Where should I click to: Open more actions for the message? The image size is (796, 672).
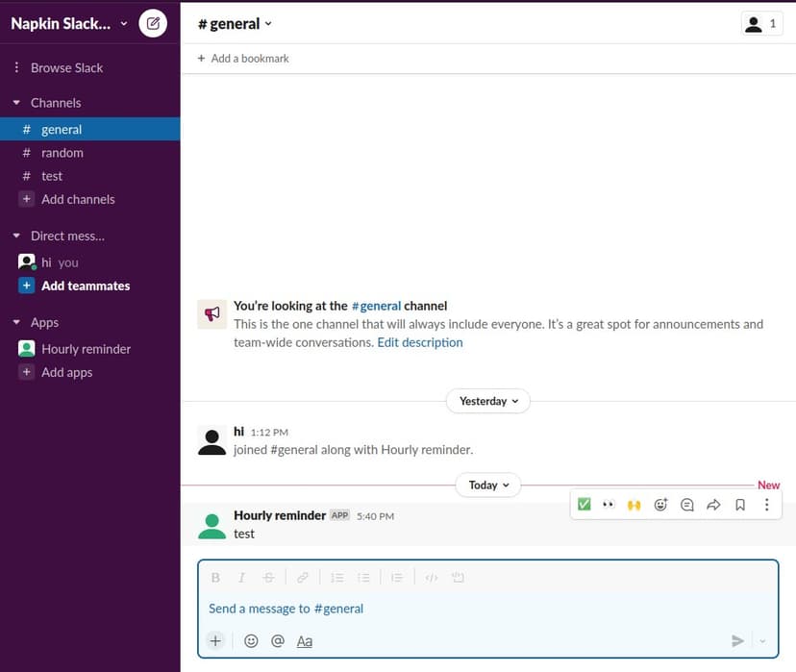click(766, 505)
